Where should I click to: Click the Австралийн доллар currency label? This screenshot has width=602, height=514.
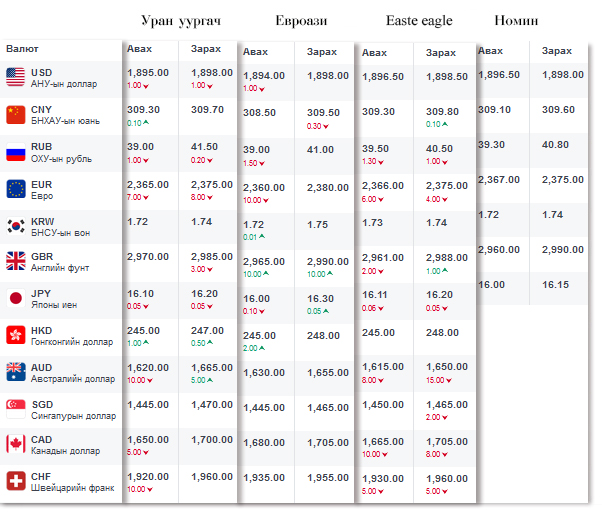click(x=72, y=379)
